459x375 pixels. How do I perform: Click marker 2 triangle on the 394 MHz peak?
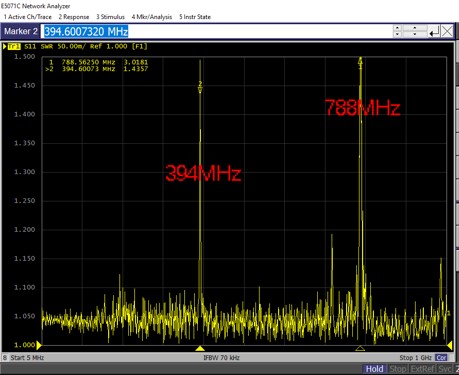point(200,89)
